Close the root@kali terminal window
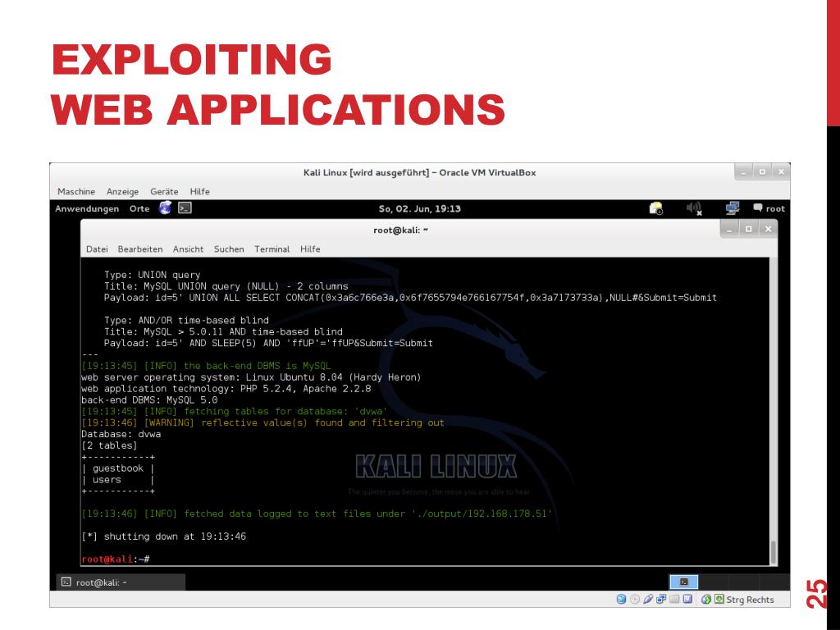This screenshot has width=840, height=630. (x=768, y=230)
